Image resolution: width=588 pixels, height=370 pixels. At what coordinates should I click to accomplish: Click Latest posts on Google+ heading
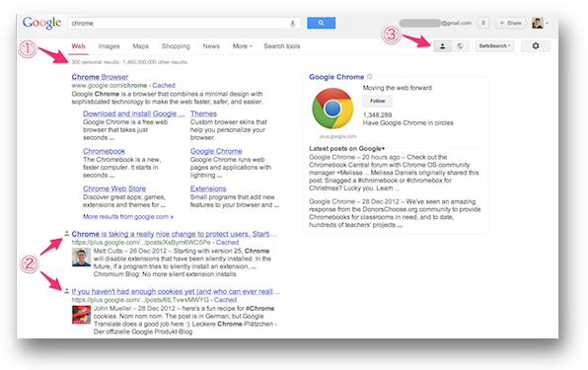[x=347, y=148]
